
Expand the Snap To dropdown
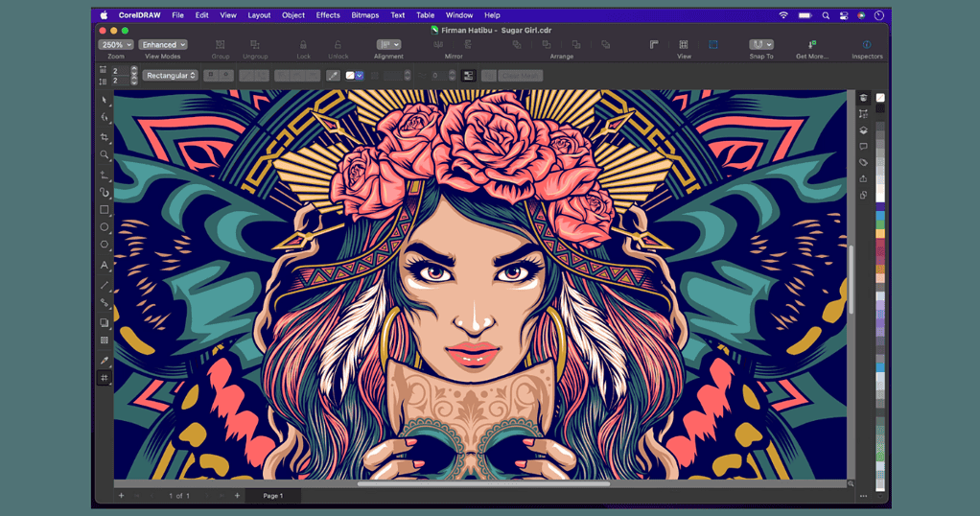pyautogui.click(x=761, y=44)
